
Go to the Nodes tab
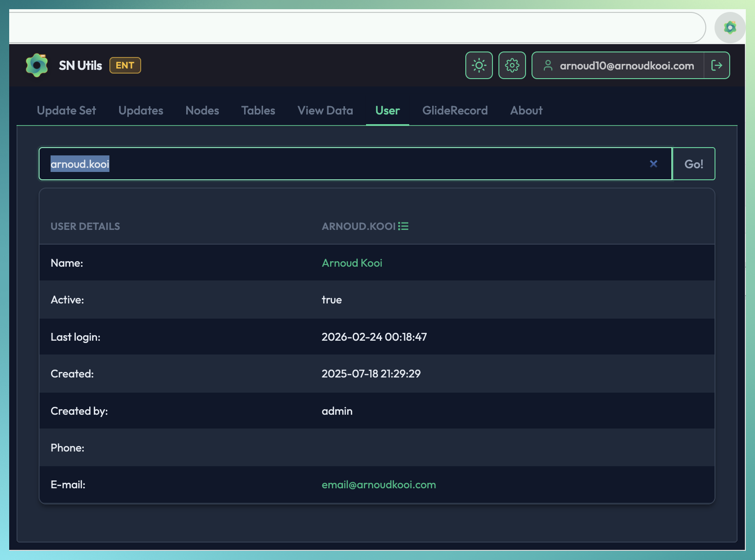(x=202, y=110)
